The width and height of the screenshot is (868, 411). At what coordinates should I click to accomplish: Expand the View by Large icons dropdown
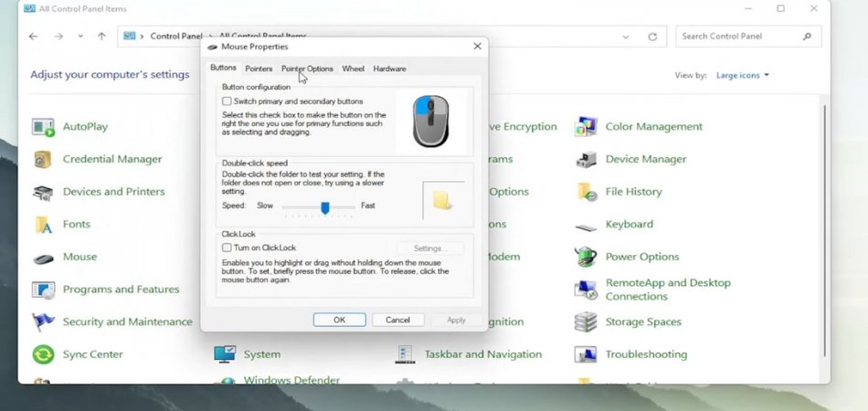tap(742, 75)
